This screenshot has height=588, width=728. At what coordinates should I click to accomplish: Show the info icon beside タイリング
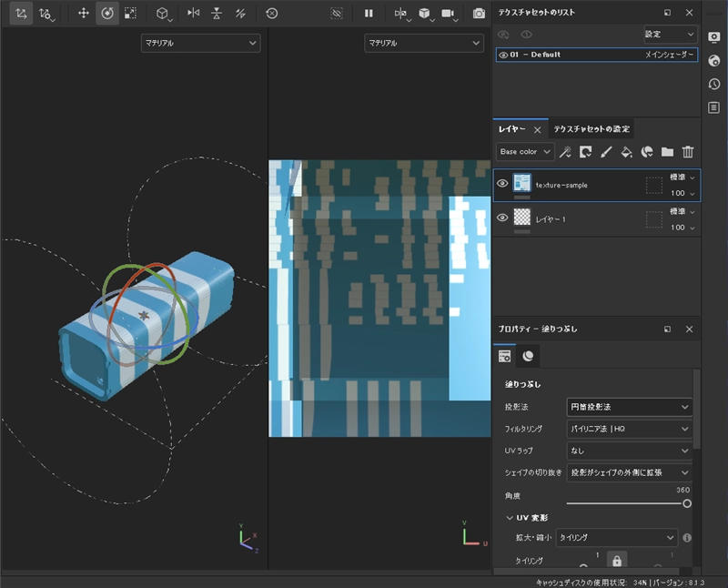tap(687, 537)
